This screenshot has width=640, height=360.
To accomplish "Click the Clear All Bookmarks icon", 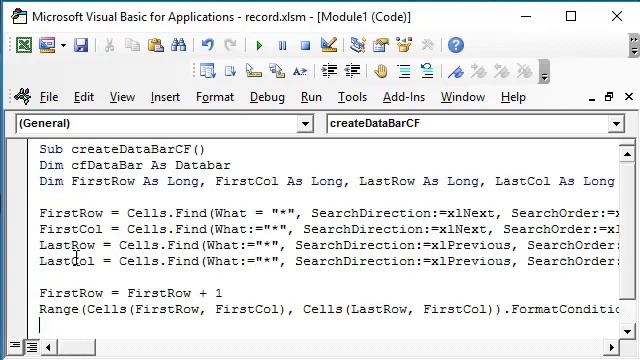I will [525, 72].
